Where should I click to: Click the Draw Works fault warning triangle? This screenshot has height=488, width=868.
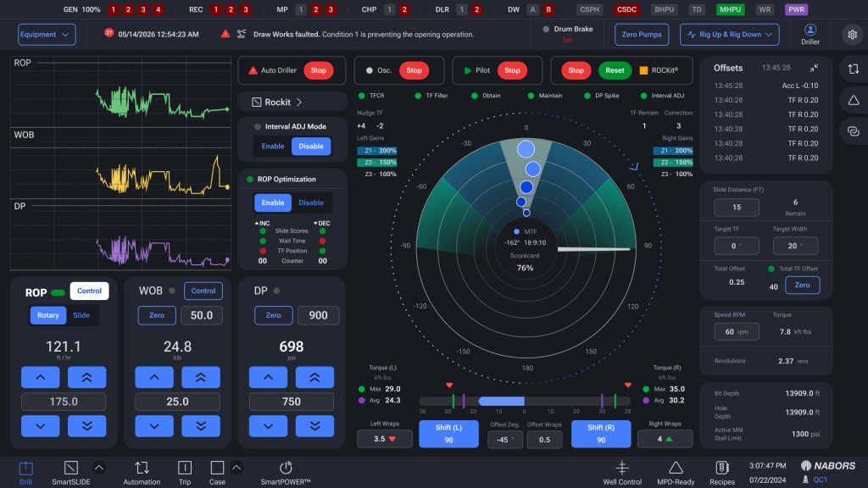pos(225,34)
